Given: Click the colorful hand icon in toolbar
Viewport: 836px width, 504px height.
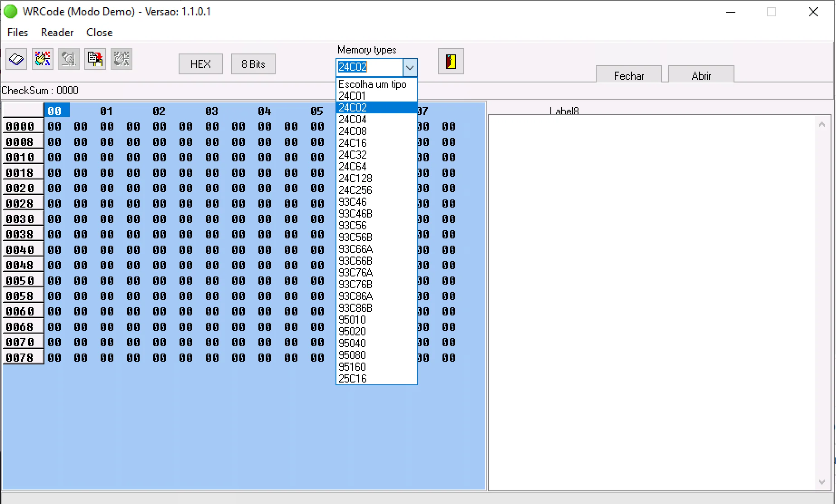Looking at the screenshot, I should pyautogui.click(x=43, y=59).
